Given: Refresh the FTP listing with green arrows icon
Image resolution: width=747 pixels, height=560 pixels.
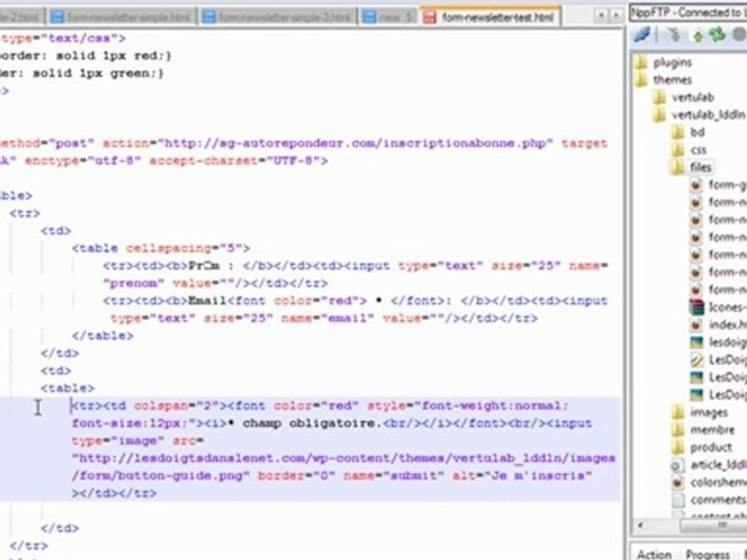Looking at the screenshot, I should 716,35.
